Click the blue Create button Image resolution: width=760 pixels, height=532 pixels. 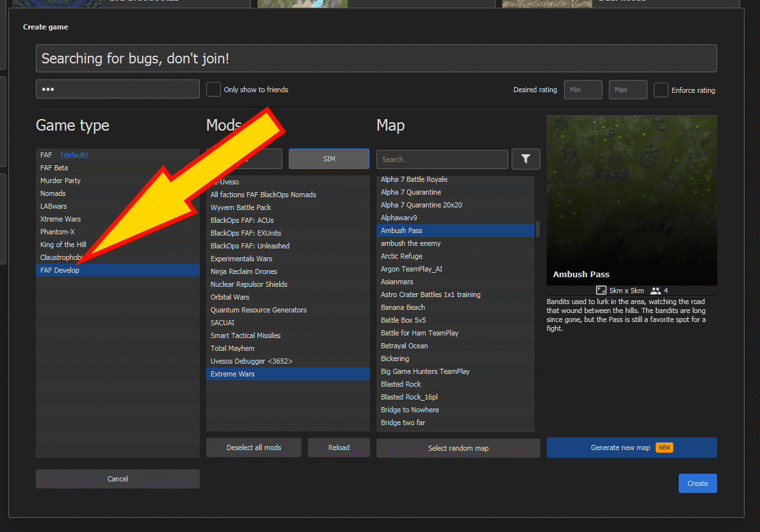click(x=697, y=483)
